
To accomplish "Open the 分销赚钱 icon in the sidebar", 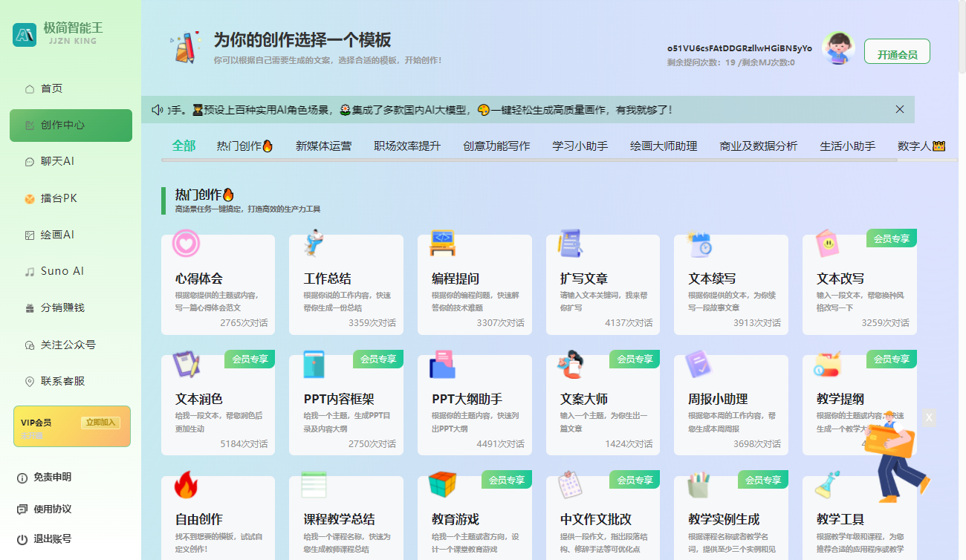I will 30,308.
